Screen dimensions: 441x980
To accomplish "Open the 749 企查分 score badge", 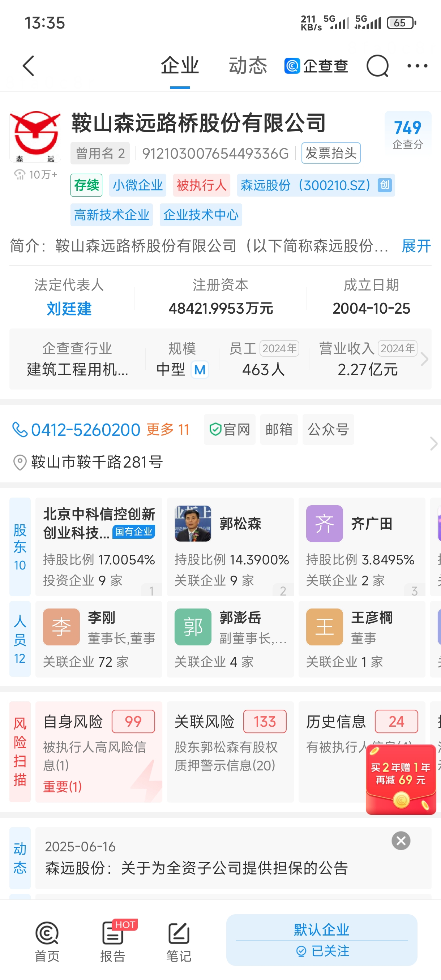I will 407,134.
